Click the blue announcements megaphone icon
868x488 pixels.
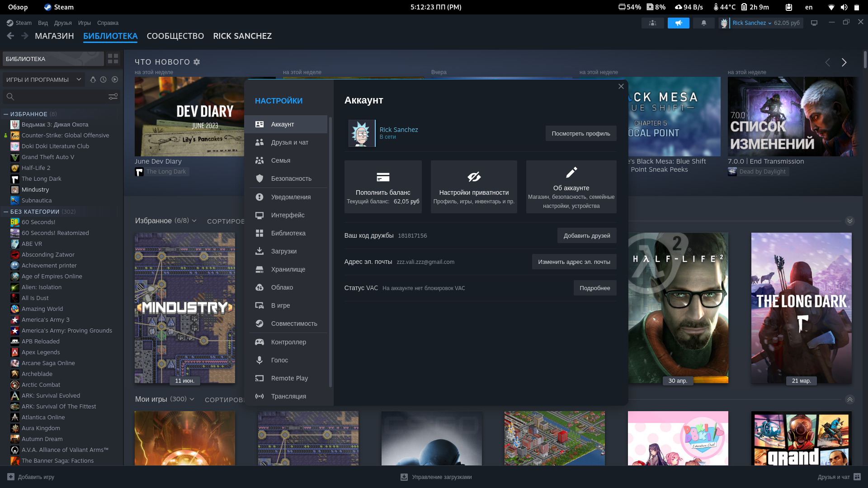(678, 23)
